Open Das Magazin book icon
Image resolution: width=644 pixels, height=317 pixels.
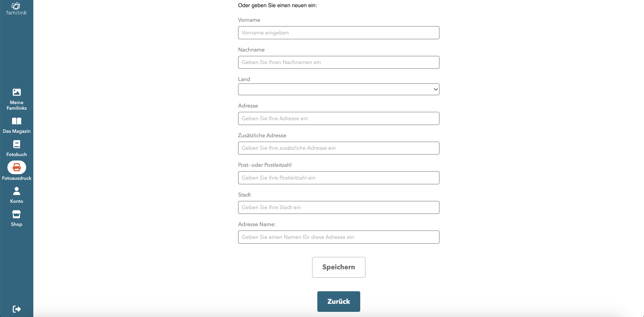click(x=17, y=121)
